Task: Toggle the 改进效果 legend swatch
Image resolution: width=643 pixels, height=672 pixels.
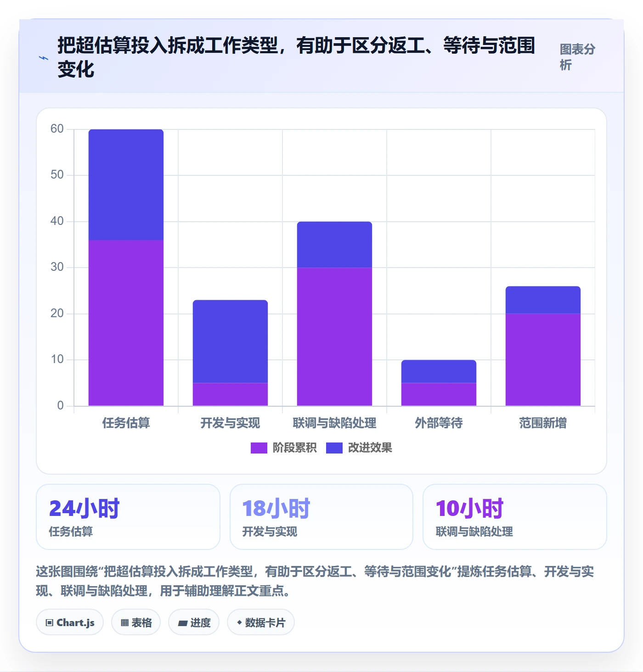Action: (334, 448)
